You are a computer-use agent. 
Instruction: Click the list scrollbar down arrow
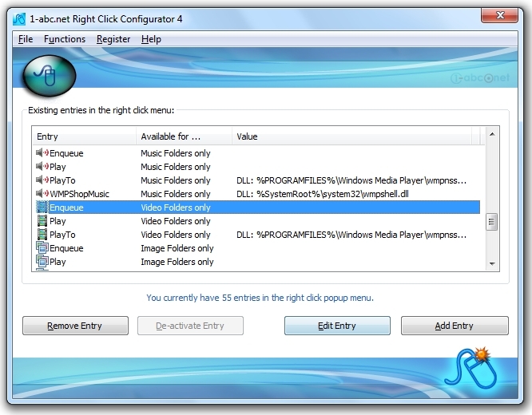pos(492,264)
